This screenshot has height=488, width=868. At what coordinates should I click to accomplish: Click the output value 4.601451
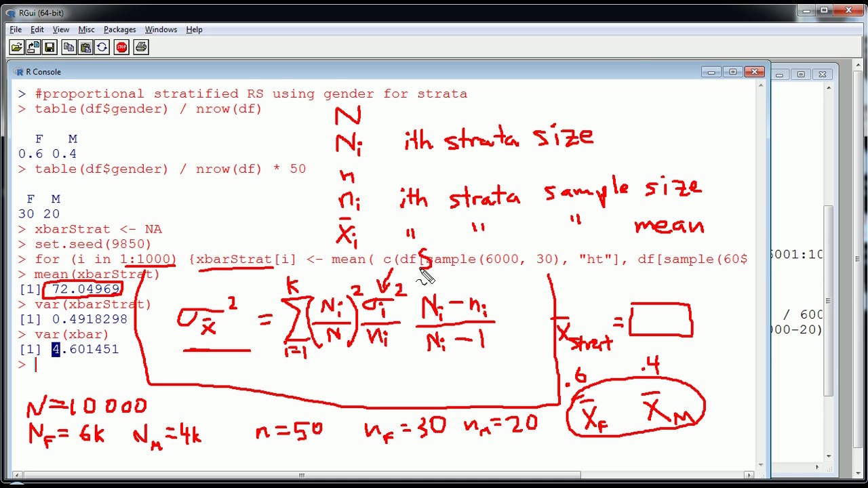pyautogui.click(x=85, y=349)
